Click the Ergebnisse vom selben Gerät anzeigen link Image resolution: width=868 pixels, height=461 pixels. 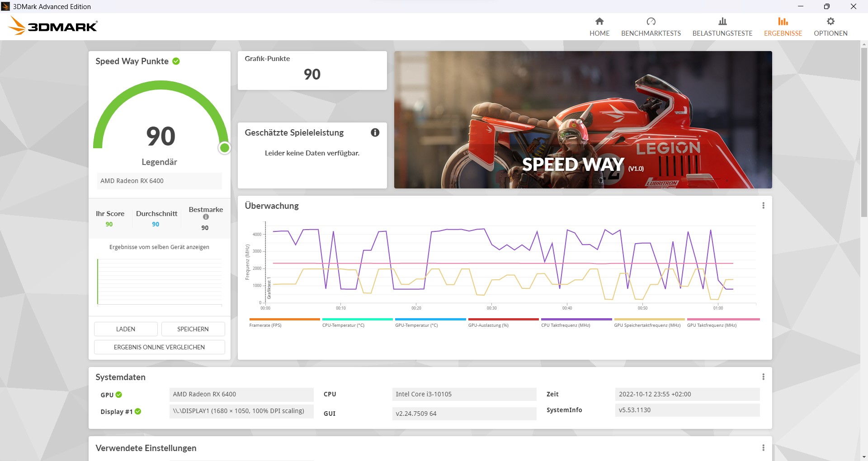click(159, 247)
